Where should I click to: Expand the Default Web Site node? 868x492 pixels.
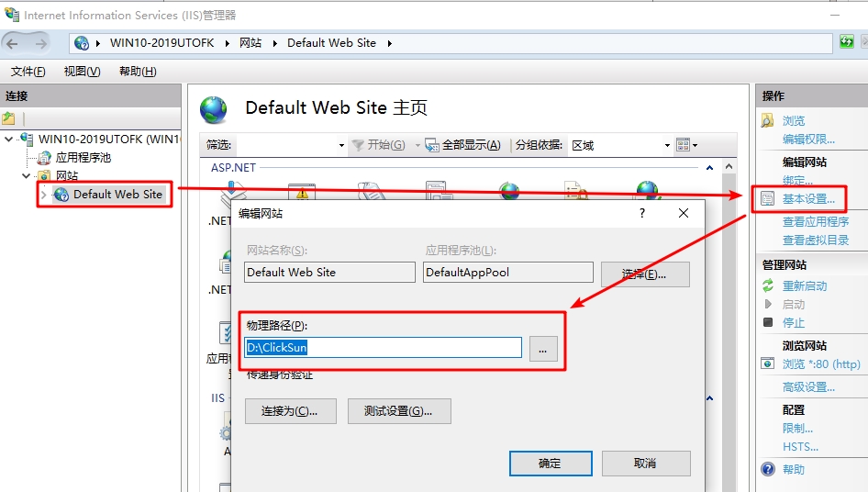tap(43, 195)
